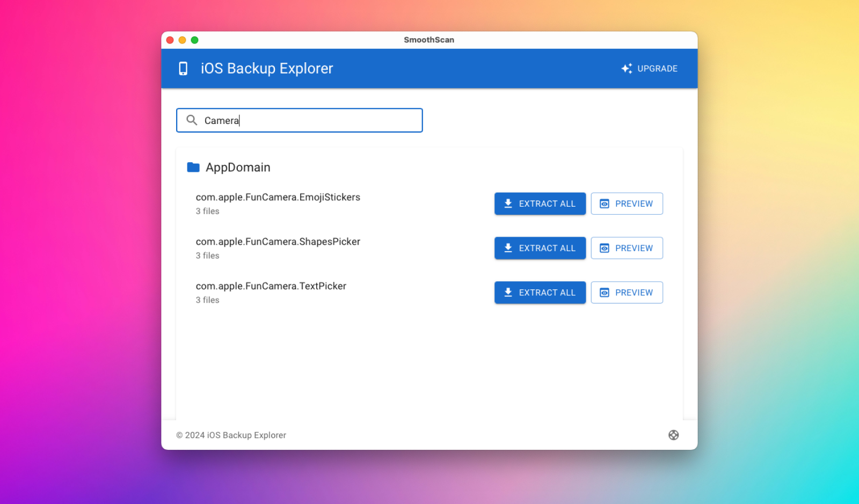Image resolution: width=859 pixels, height=504 pixels.
Task: Click the iOS Backup Explorer title
Action: (x=267, y=69)
